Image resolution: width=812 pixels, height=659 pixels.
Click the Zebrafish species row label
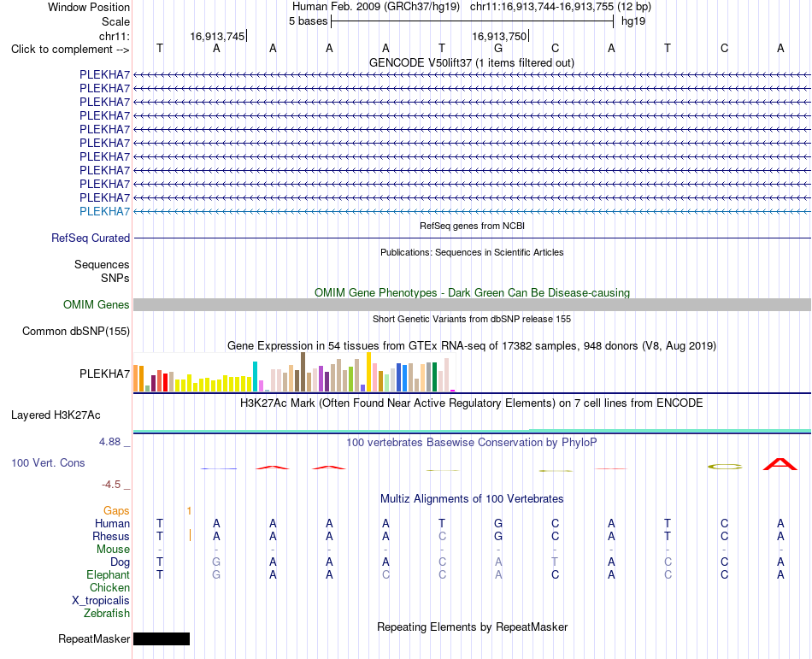pyautogui.click(x=107, y=614)
